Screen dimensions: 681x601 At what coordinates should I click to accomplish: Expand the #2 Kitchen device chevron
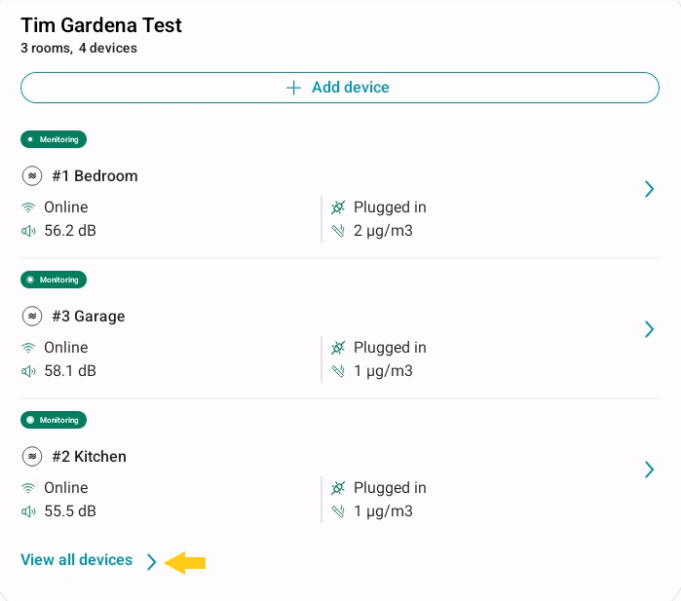point(649,469)
